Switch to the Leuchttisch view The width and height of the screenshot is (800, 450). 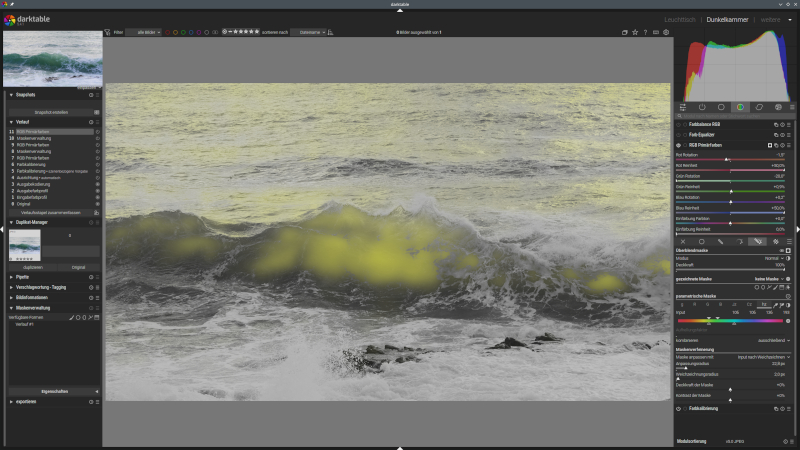click(679, 19)
